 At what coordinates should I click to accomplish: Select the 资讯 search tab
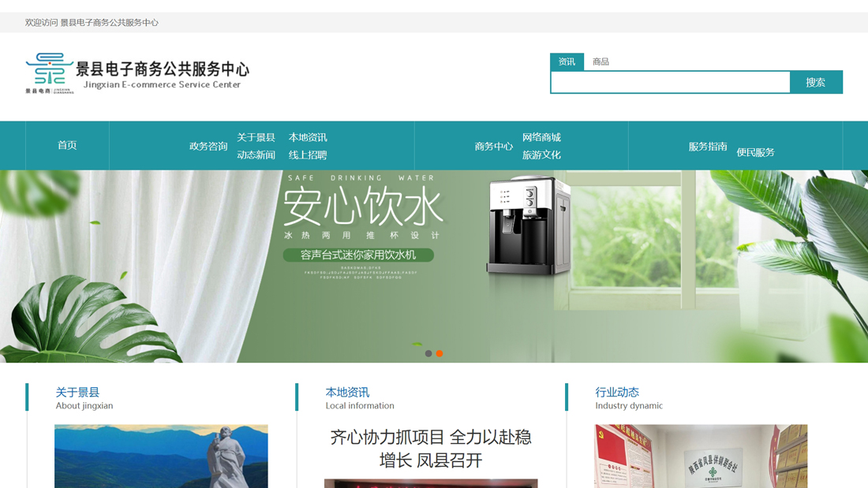pos(567,61)
